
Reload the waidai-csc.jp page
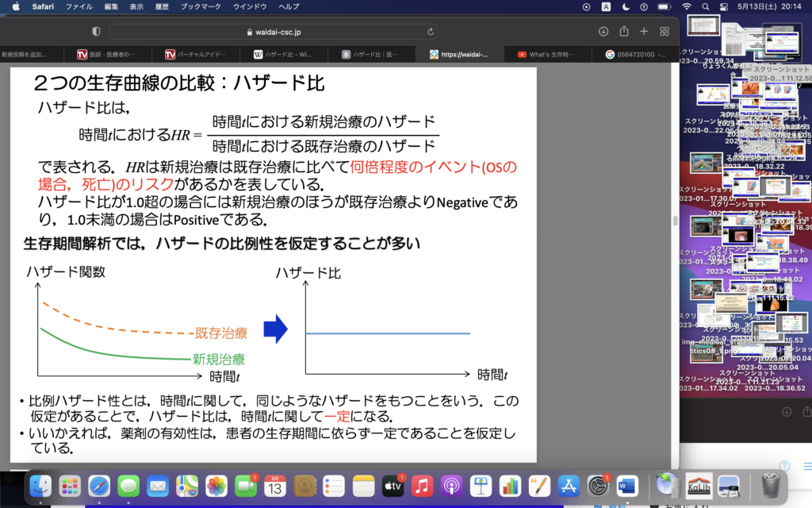pyautogui.click(x=431, y=32)
